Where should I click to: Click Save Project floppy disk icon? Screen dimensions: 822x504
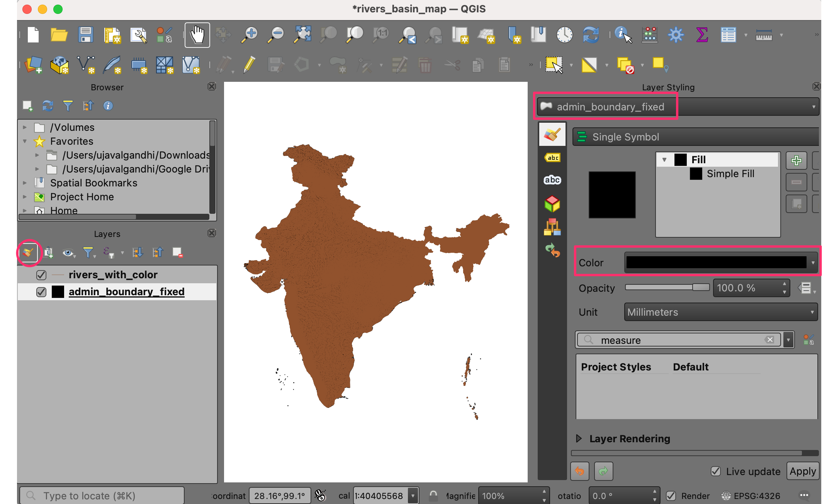point(85,35)
